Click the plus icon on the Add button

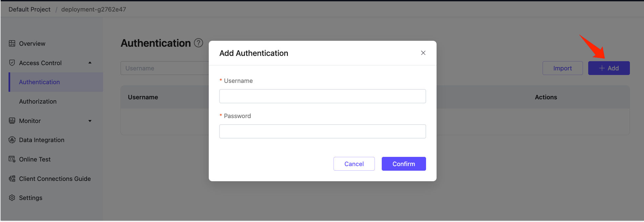602,68
